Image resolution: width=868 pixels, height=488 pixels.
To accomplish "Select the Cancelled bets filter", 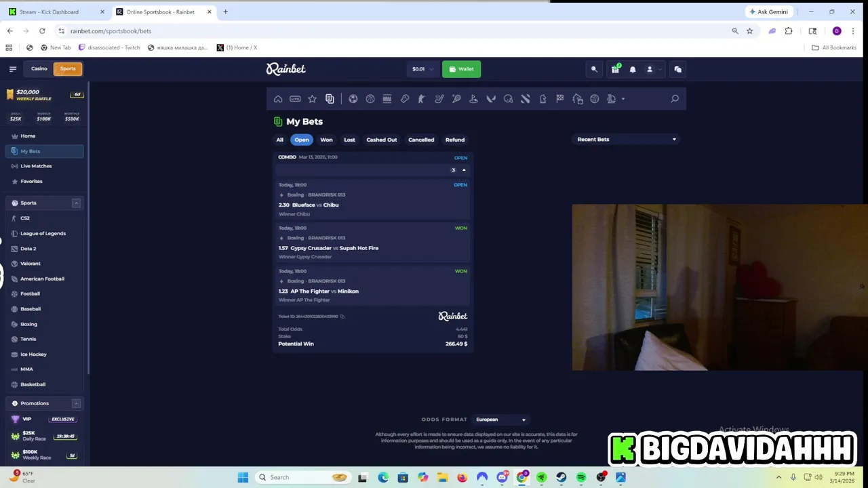I will pos(421,140).
